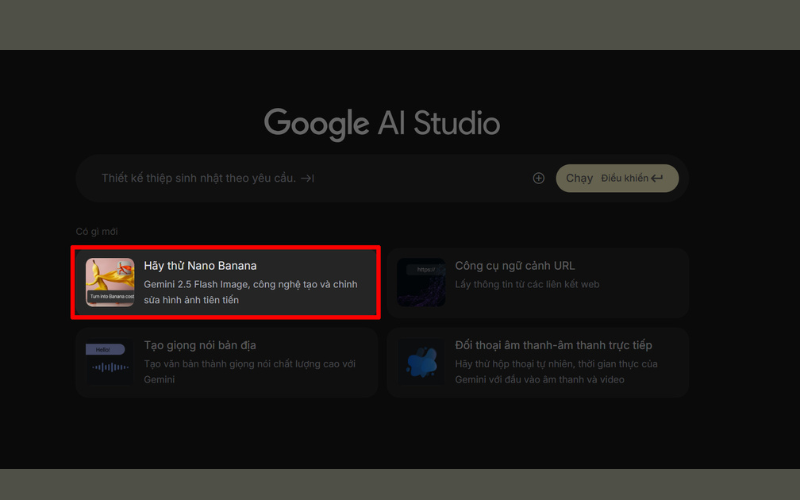Click the audio waveform speech icon
Screen dimensions: 800x500
(110, 362)
